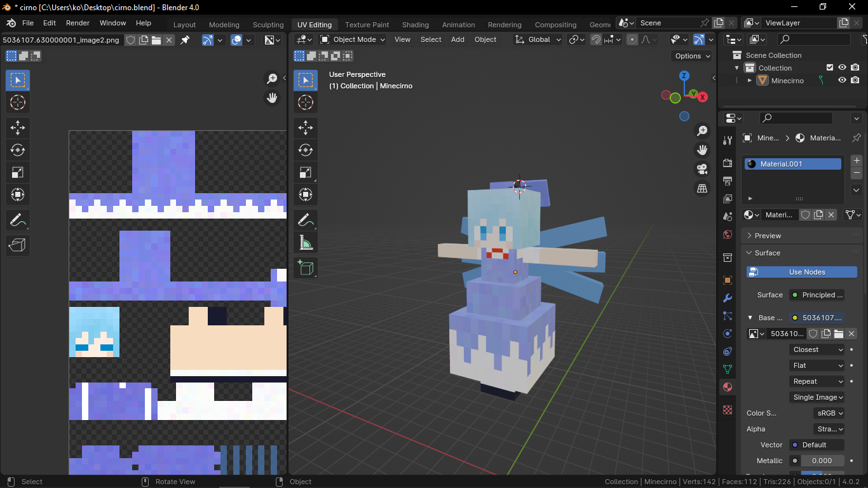Screen dimensions: 868x488
Task: Select the Rip Region tool in UV editor
Action: coord(18,245)
